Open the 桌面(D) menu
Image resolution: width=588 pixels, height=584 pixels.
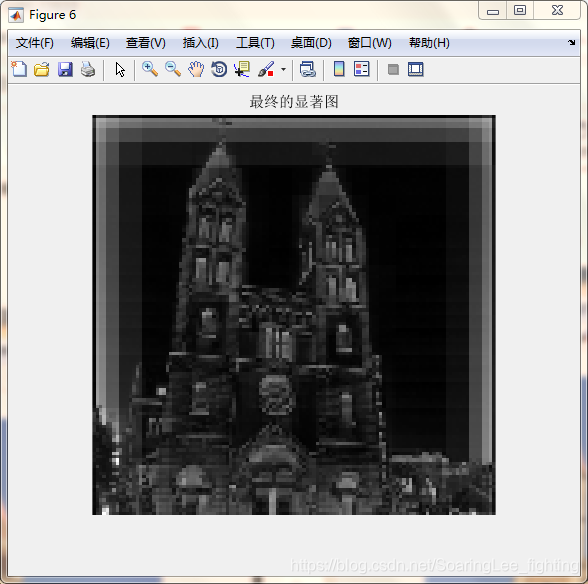311,43
